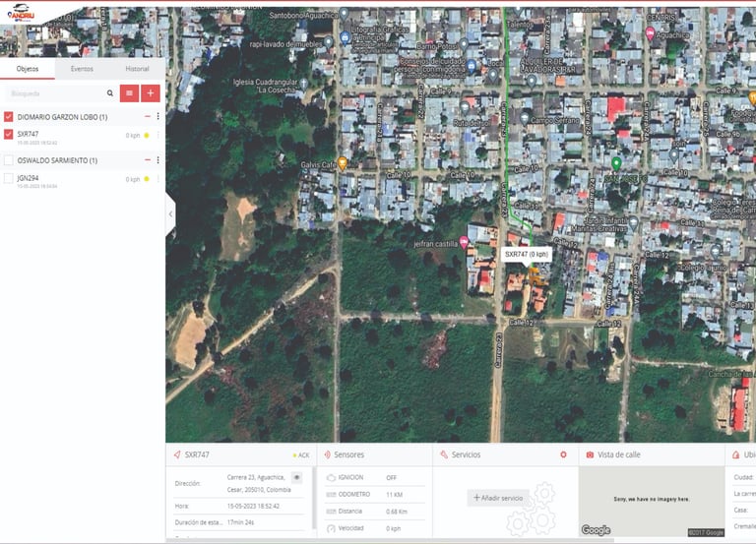Click the SXR747 (0 kph) map label

click(527, 254)
